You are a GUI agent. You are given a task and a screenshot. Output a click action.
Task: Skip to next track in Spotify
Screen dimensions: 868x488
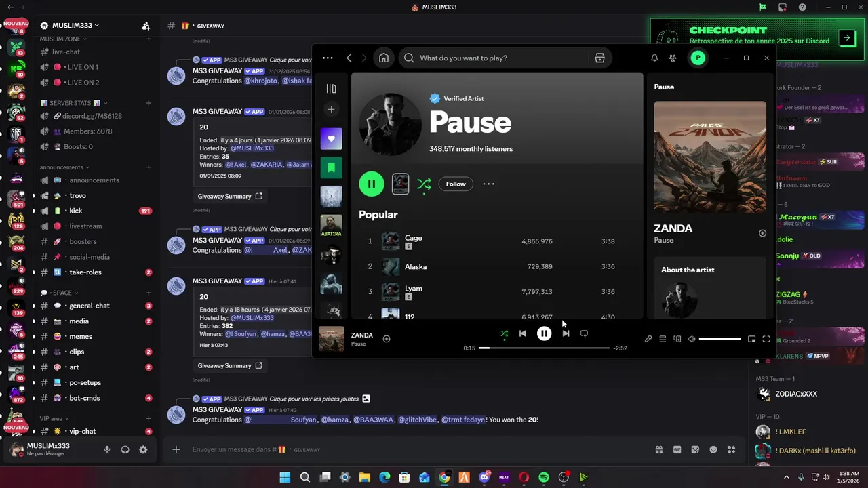566,333
